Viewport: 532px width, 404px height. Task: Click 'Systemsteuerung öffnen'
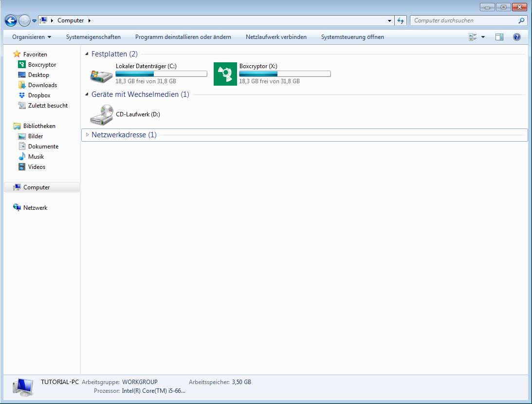tap(352, 37)
